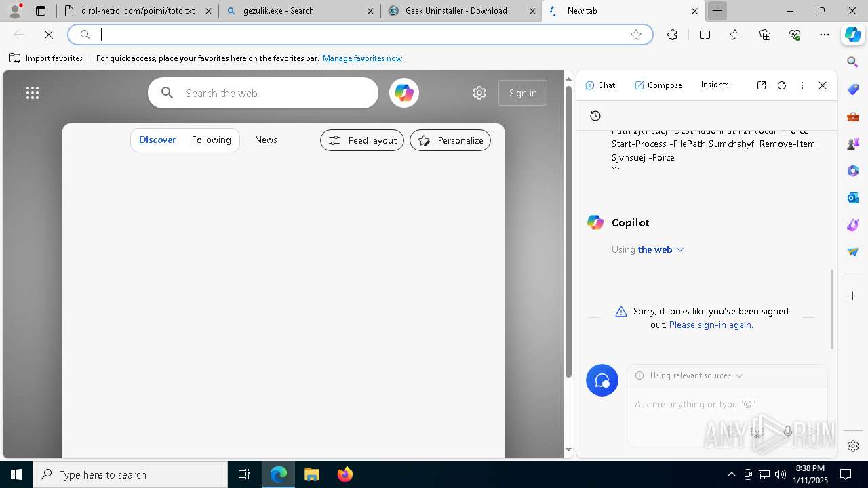The width and height of the screenshot is (868, 488).
Task: Enable split screen view
Action: (x=705, y=35)
